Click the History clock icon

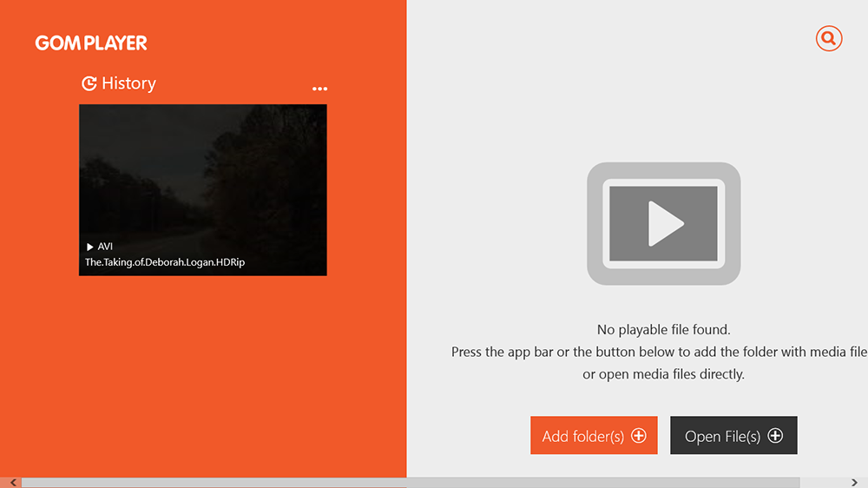pyautogui.click(x=89, y=83)
